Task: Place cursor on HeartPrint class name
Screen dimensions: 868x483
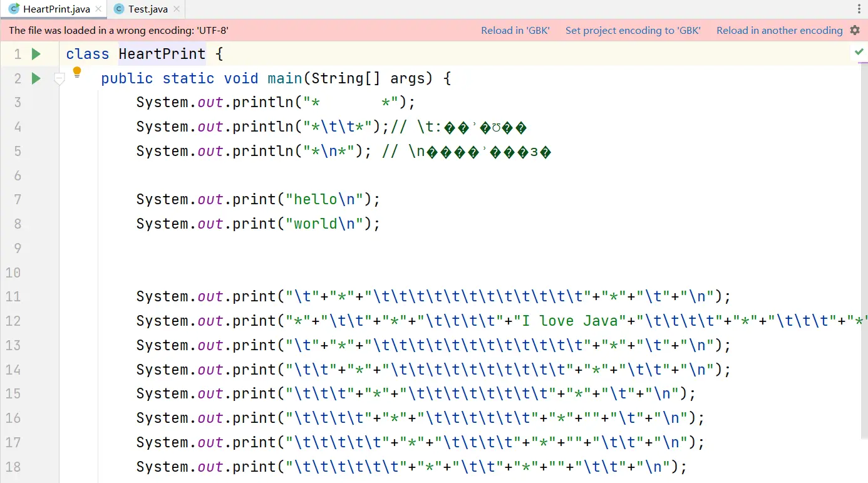Action: pos(162,54)
